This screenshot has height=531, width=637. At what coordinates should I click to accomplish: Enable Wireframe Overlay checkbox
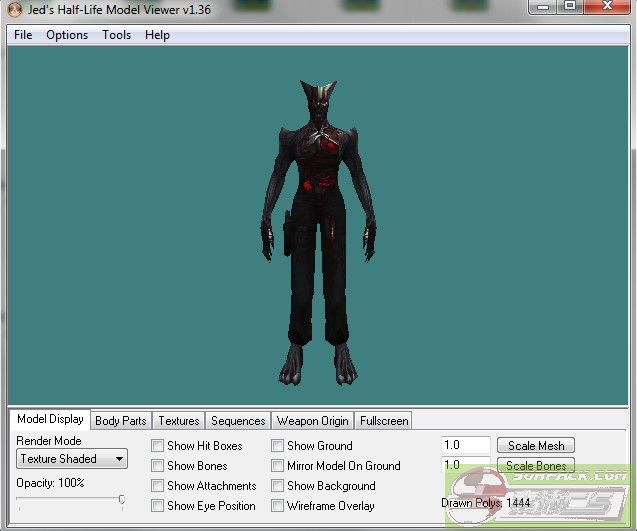(x=278, y=506)
